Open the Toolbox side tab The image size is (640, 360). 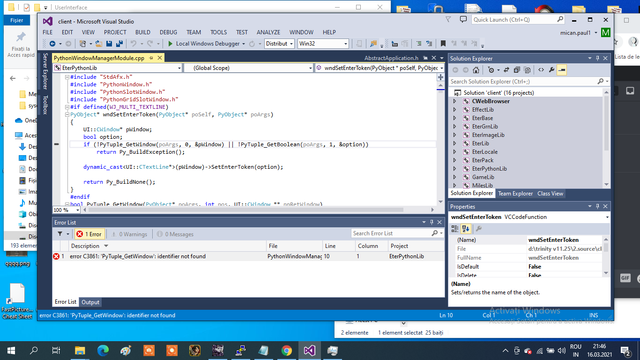45,105
